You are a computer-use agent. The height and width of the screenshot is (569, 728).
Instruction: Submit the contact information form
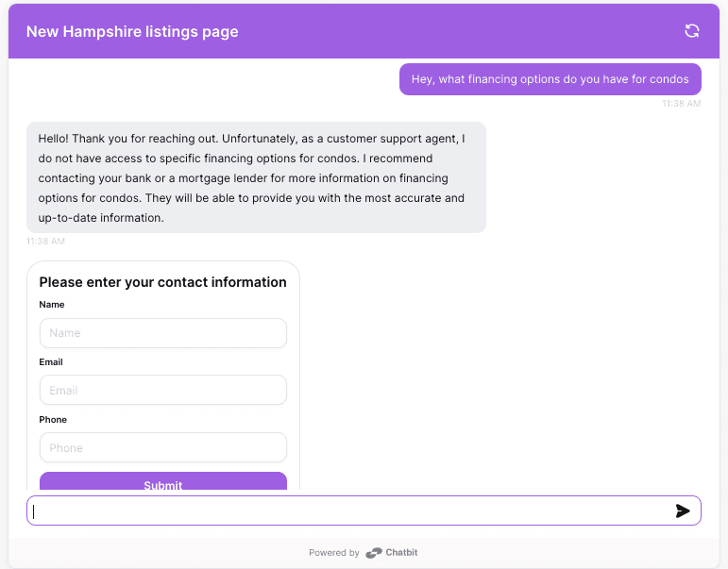163,482
